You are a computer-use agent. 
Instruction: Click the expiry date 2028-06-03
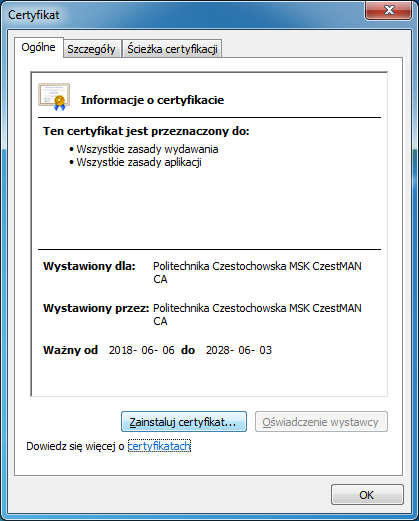point(239,350)
